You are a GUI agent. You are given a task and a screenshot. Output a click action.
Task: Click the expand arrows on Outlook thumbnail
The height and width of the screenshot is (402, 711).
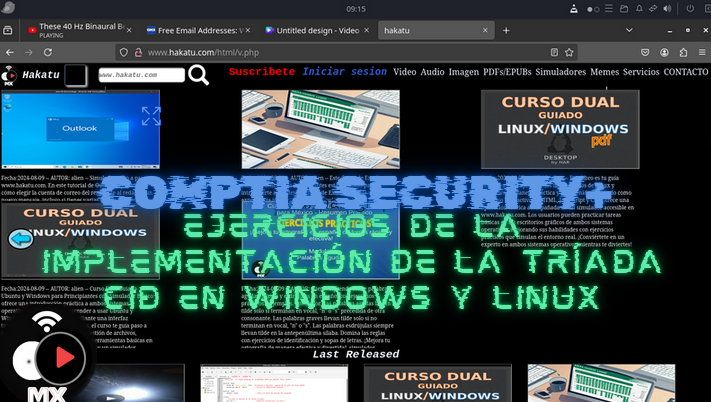[151, 116]
